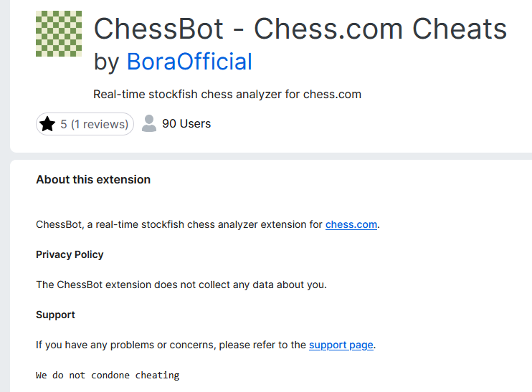Viewport: 532px width, 392px height.
Task: Click the Support section heading
Action: (55, 315)
